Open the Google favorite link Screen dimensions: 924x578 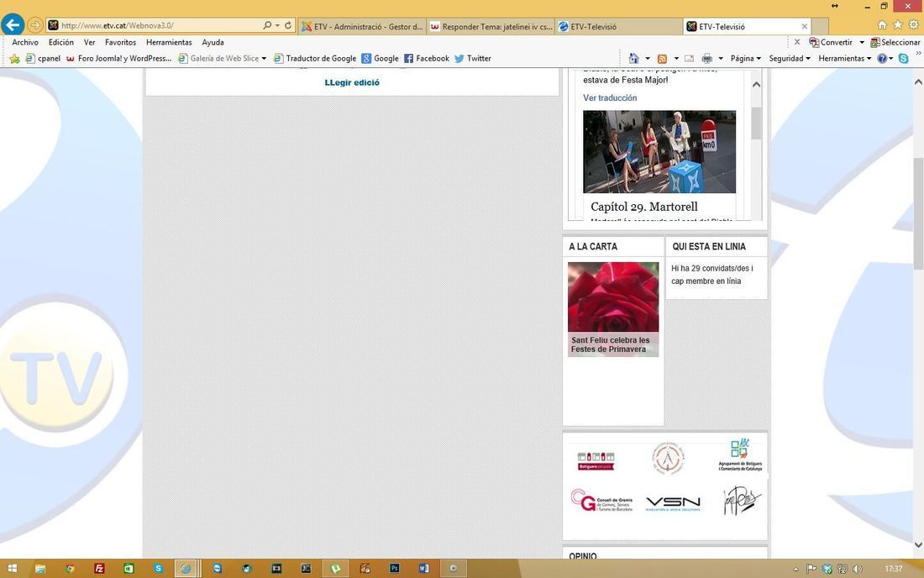pos(380,58)
